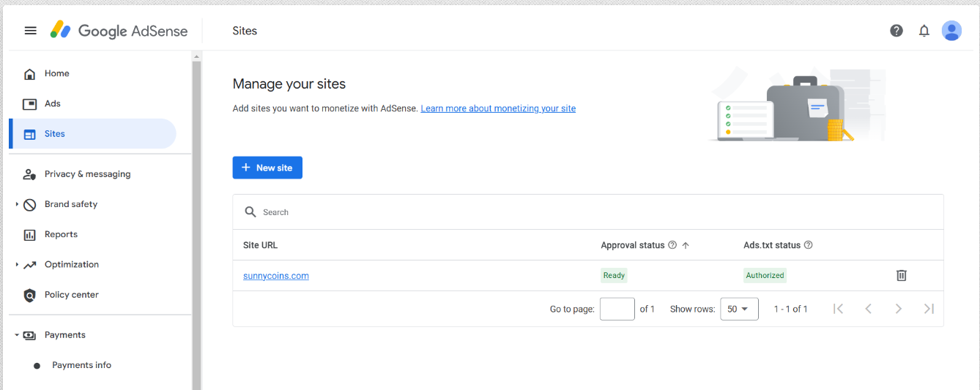
Task: Click the Policy center shield icon
Action: 29,295
